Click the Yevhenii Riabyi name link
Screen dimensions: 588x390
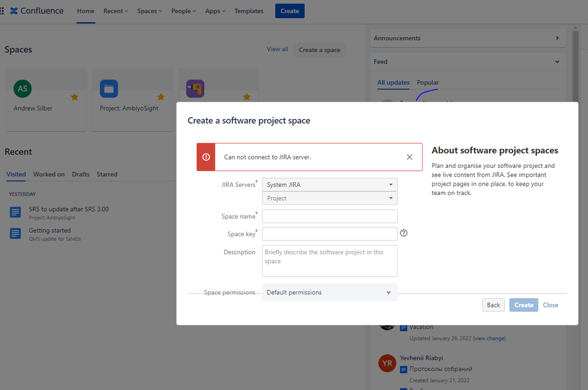pos(421,358)
